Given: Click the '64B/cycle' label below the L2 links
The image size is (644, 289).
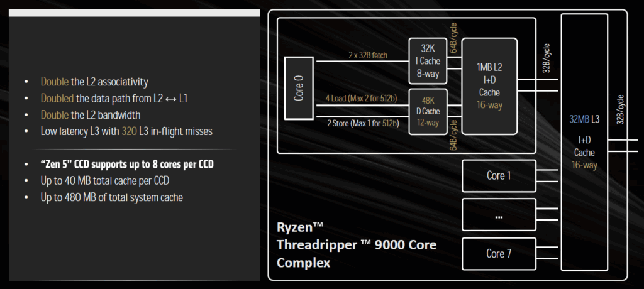Looking at the screenshot, I should click(453, 134).
